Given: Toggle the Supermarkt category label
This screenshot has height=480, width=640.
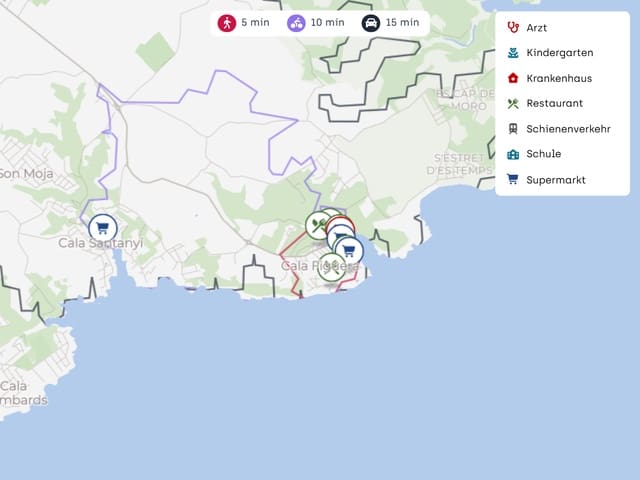Looking at the screenshot, I should click(x=556, y=180).
